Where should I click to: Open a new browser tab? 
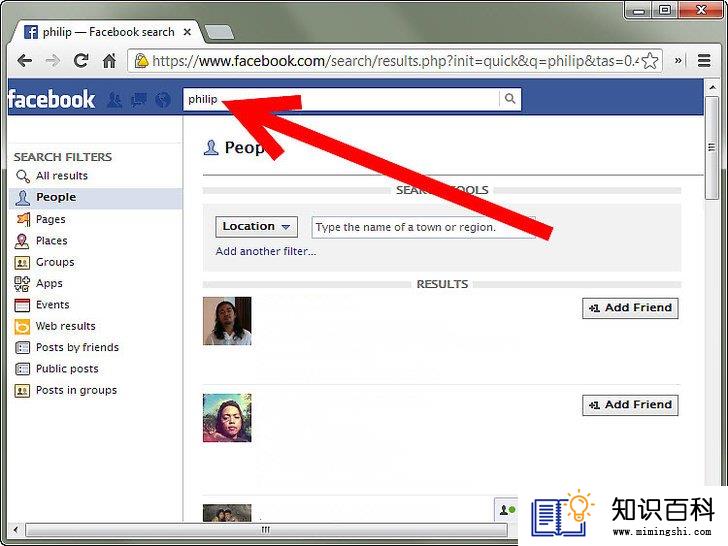219,32
